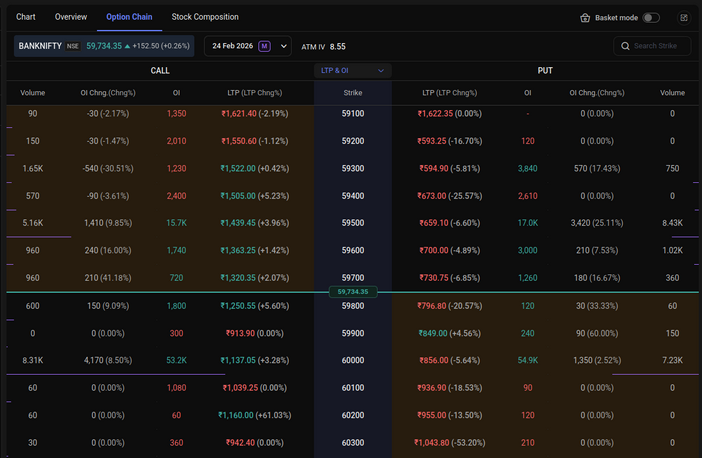
Task: Click the purple M monthly expiry badge
Action: pyautogui.click(x=264, y=46)
